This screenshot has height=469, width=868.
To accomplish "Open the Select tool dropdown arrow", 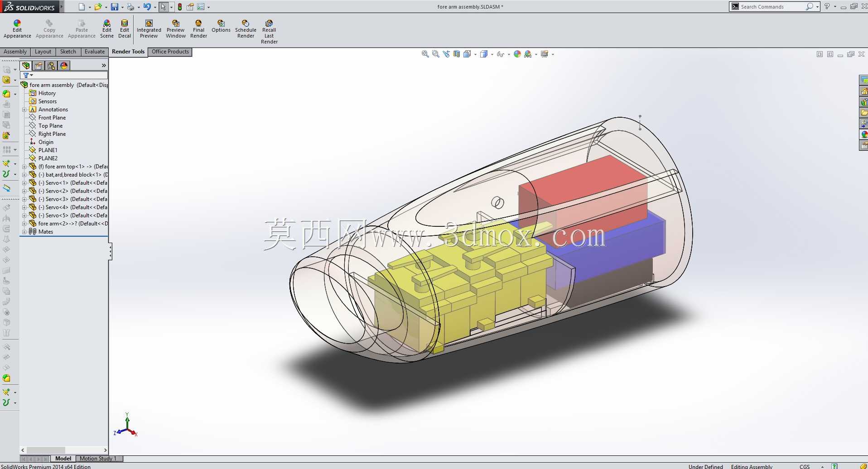I will click(x=171, y=7).
